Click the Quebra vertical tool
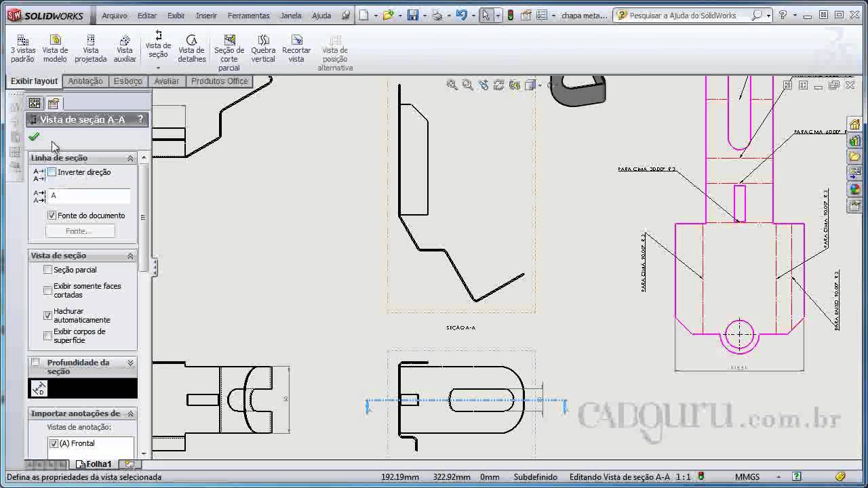 tap(263, 49)
